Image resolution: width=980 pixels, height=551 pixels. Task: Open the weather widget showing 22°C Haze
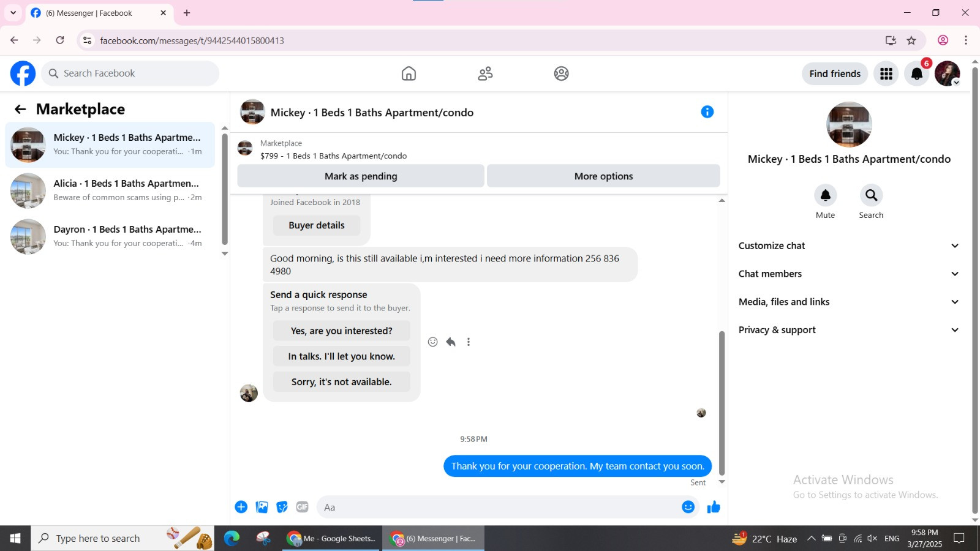point(765,539)
